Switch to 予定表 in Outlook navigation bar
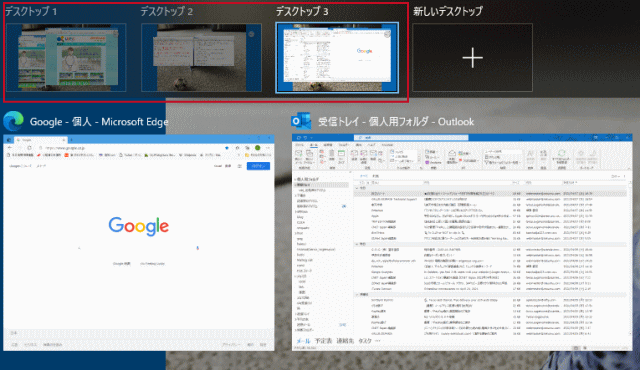 323,341
